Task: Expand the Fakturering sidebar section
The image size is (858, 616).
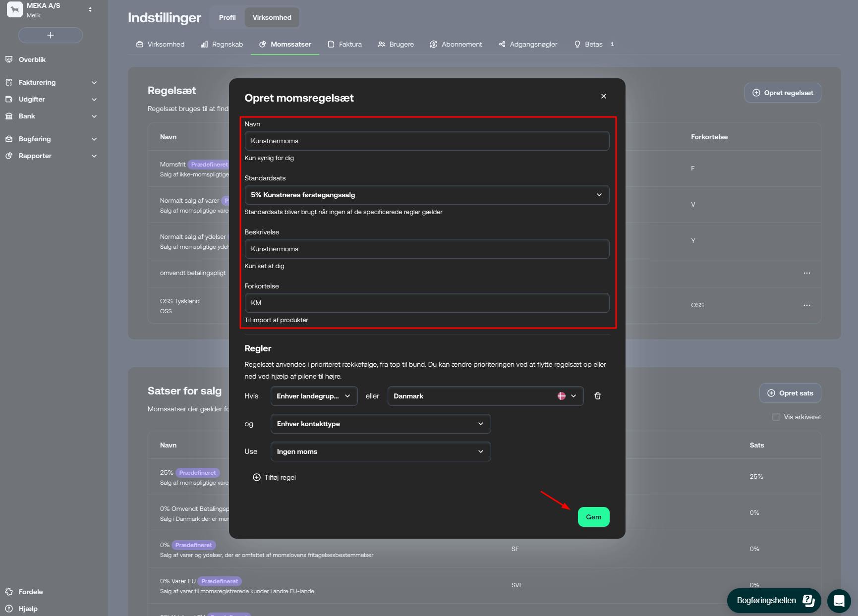Action: tap(51, 82)
